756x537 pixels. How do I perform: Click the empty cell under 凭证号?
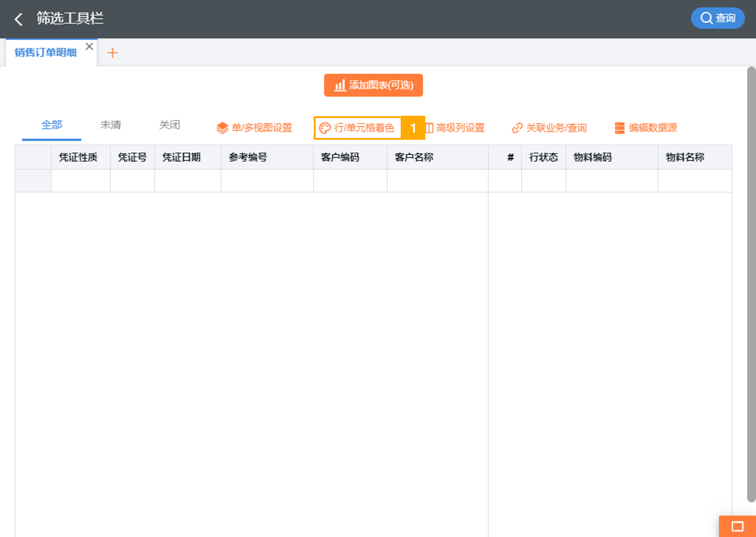point(132,181)
